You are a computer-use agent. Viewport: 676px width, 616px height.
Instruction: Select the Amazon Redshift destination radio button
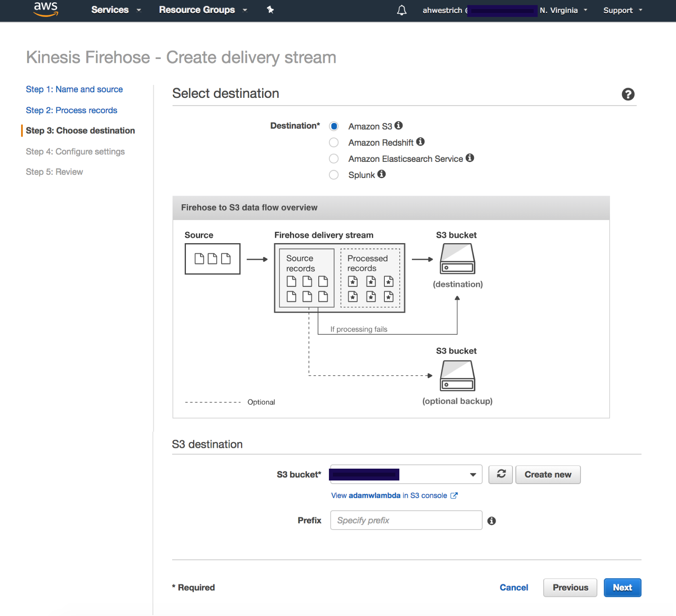coord(334,142)
